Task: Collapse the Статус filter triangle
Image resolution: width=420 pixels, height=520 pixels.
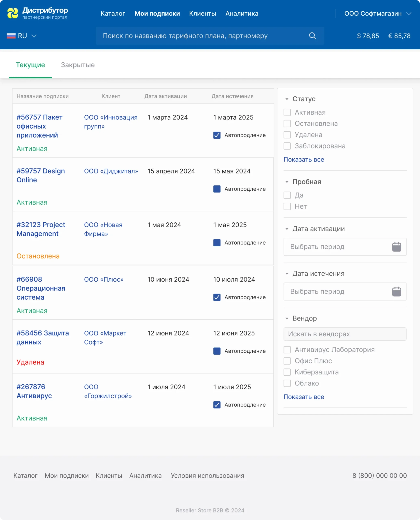Action: coord(287,99)
